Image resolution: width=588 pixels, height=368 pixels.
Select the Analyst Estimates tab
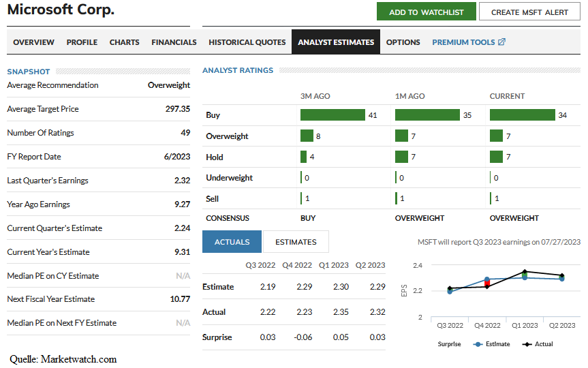pyautogui.click(x=336, y=42)
